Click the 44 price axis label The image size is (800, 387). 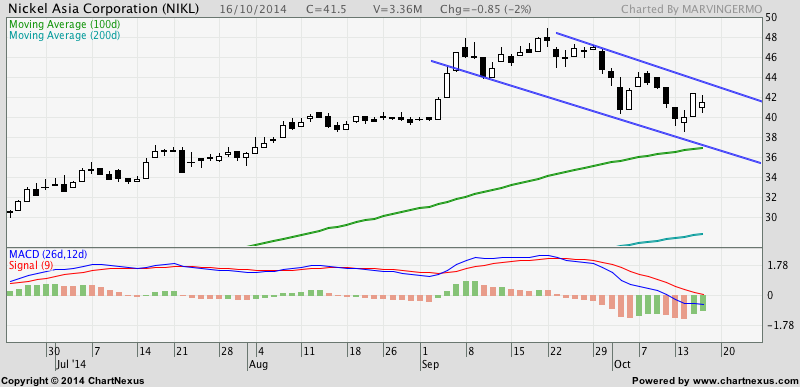pos(771,78)
